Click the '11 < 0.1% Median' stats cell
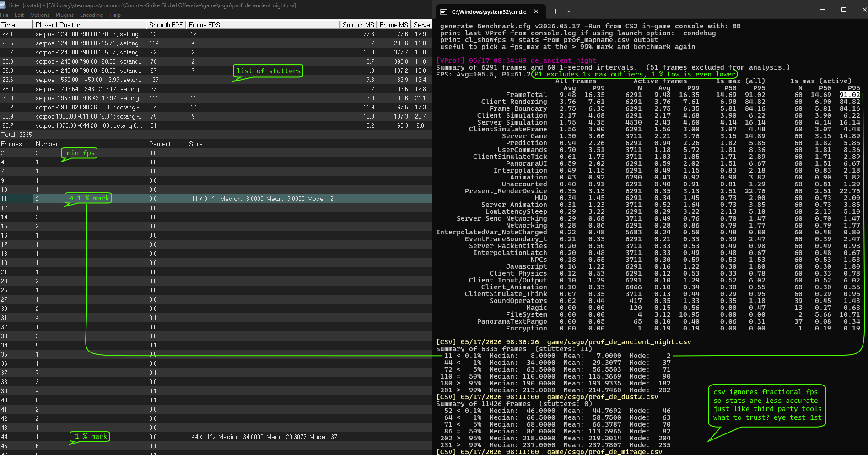Screen dimensions: 868x455 pos(263,199)
